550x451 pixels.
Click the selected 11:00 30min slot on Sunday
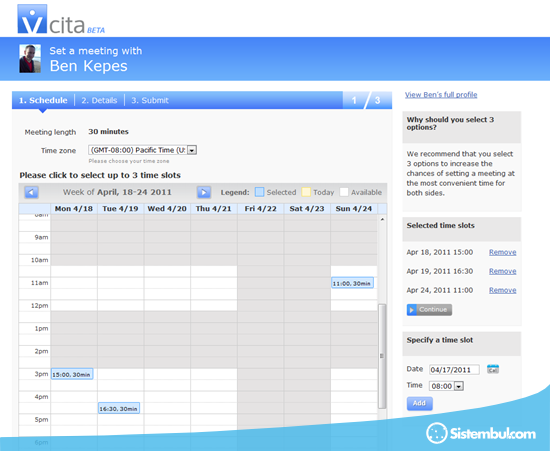pyautogui.click(x=352, y=283)
